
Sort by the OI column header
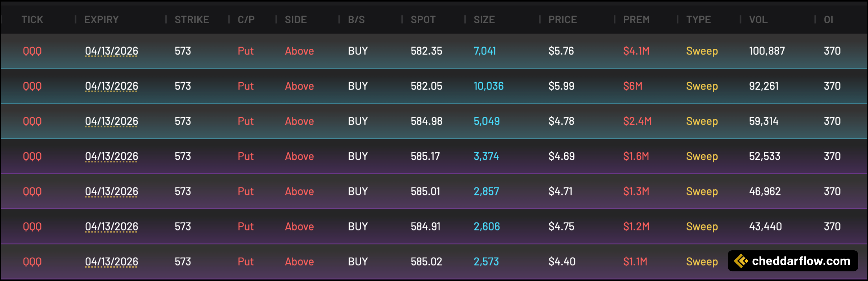[828, 20]
